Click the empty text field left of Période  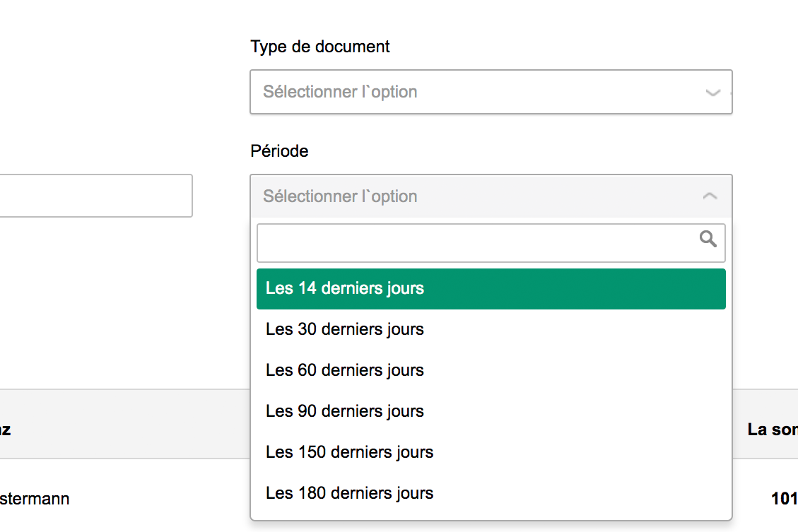[95, 196]
